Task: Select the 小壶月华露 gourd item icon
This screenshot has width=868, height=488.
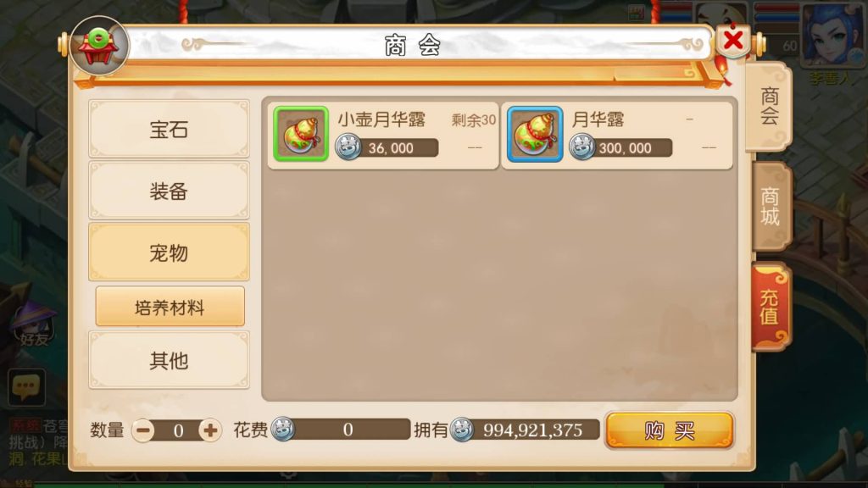Action: [301, 134]
